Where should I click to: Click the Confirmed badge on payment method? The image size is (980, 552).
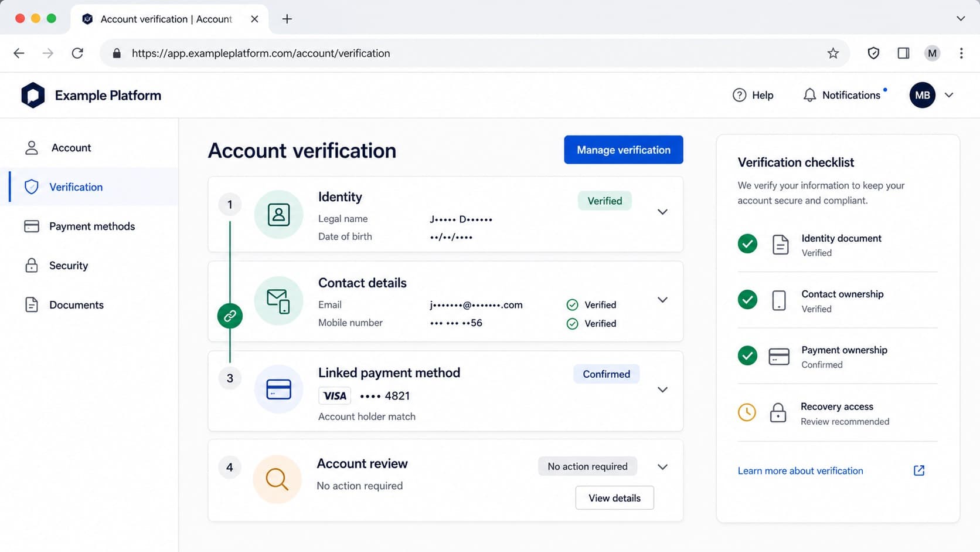[x=606, y=374]
